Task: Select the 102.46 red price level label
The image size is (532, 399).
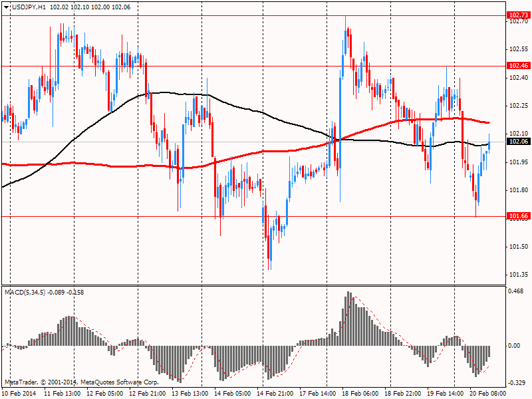Action: coord(519,65)
